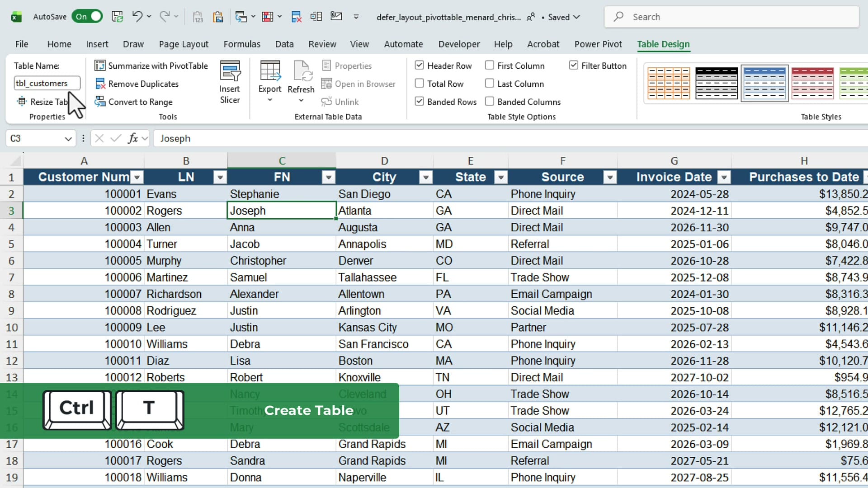Open the LN column filter dropdown
868x488 pixels.
[x=220, y=177]
